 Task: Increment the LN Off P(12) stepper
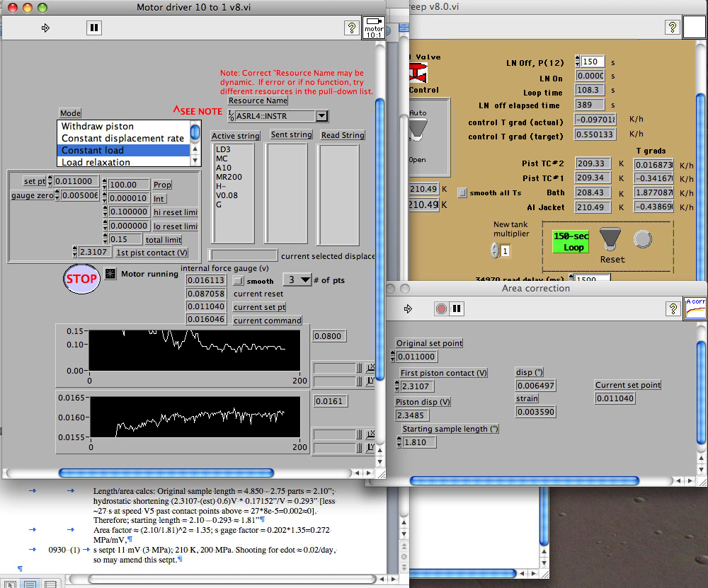point(578,59)
